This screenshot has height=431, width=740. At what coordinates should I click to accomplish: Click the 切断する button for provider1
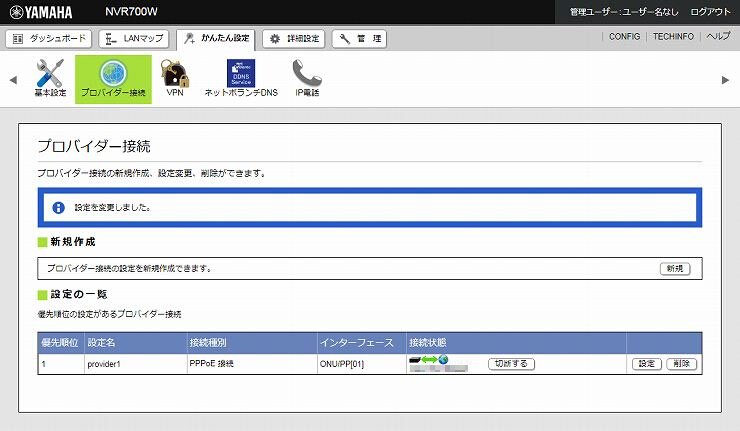coord(511,364)
